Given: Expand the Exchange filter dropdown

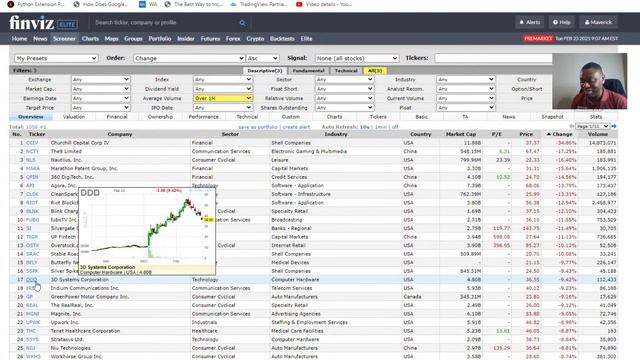Looking at the screenshot, I should pyautogui.click(x=100, y=79).
